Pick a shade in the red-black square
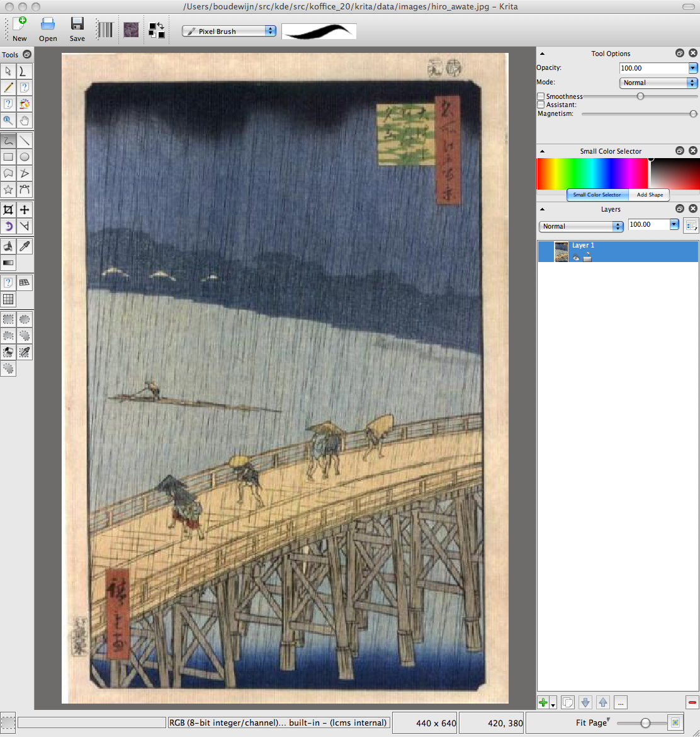The height and width of the screenshot is (737, 700). tap(675, 173)
